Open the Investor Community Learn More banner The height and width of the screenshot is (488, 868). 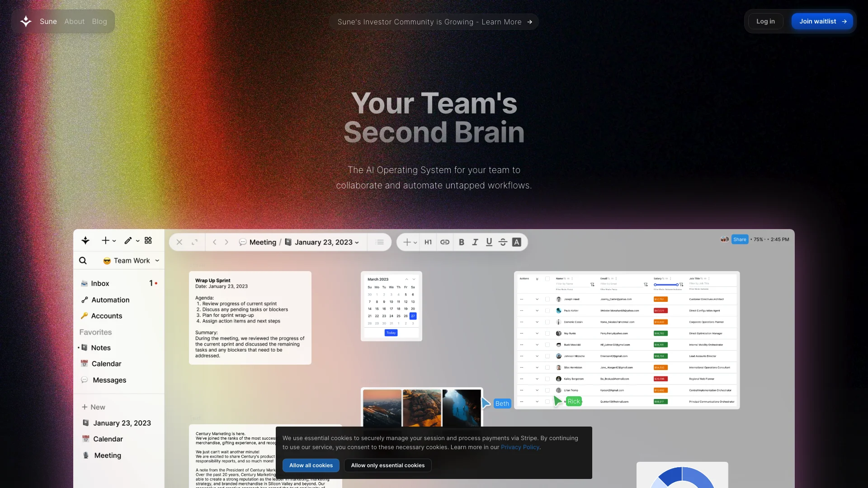434,22
